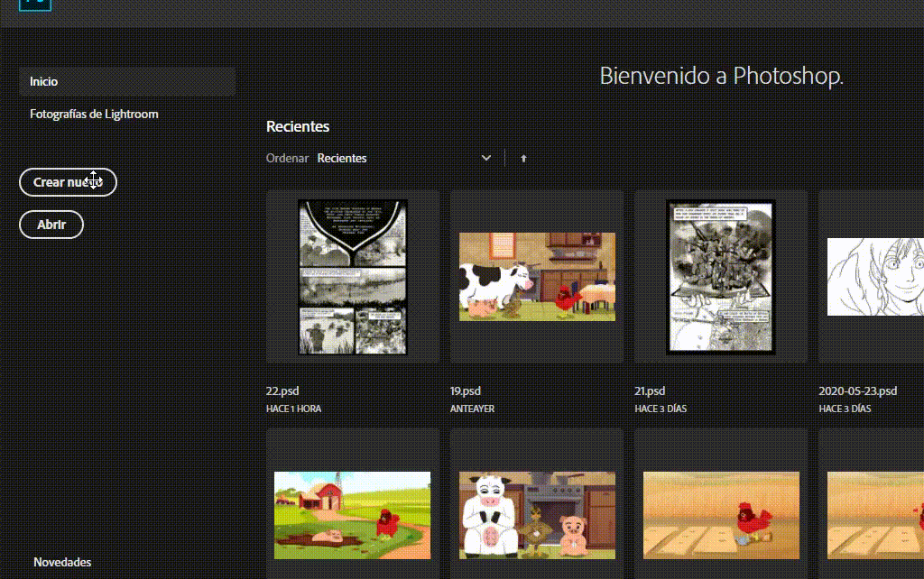
Task: Open the red barn farm thumbnail
Action: coord(353,515)
